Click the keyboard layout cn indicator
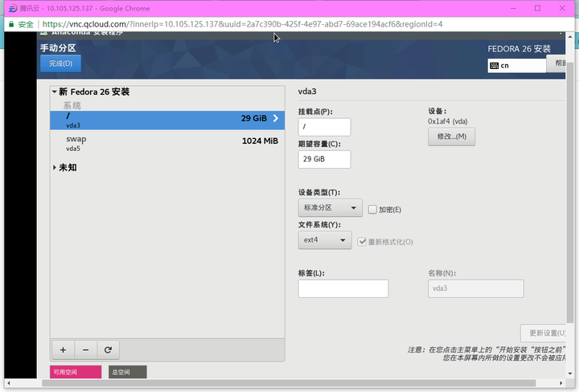 pos(515,65)
